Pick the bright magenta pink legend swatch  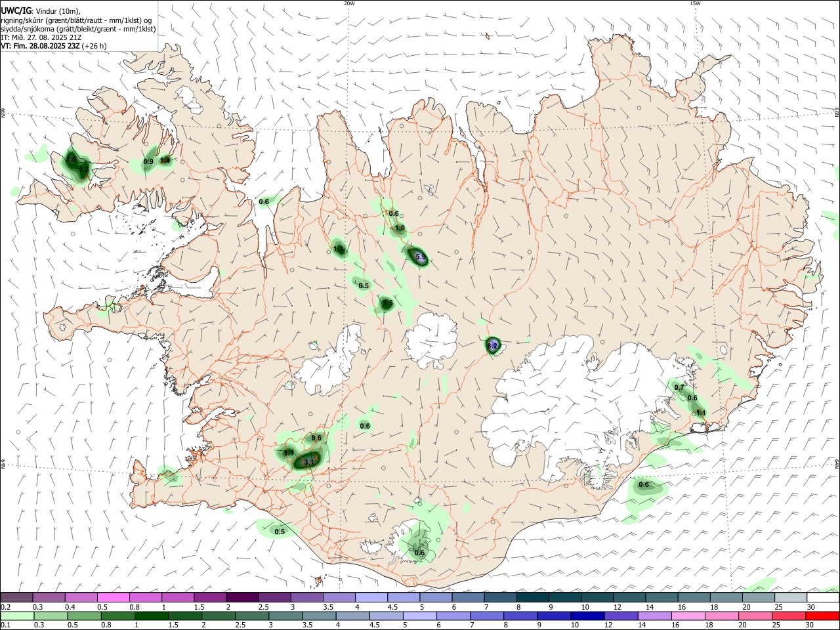click(113, 598)
